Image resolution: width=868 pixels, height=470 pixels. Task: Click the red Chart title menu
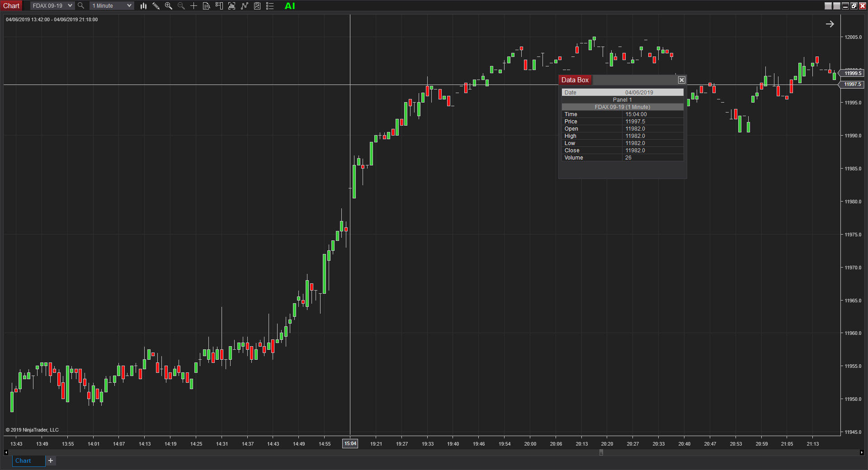pos(11,6)
